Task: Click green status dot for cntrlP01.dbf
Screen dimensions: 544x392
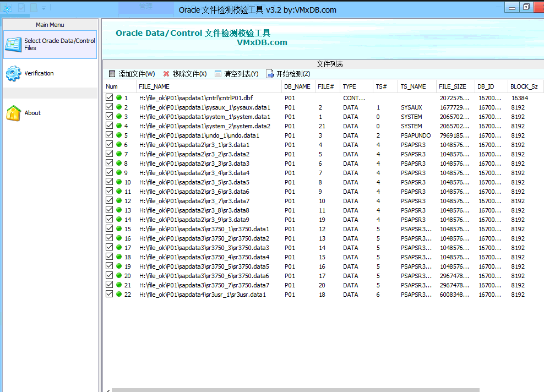Action: tap(119, 97)
